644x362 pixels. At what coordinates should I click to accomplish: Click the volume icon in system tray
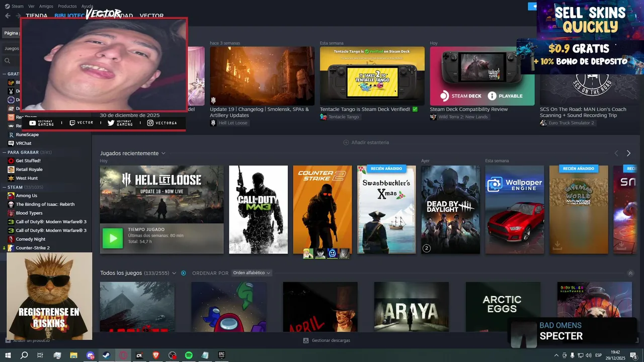[588, 355]
